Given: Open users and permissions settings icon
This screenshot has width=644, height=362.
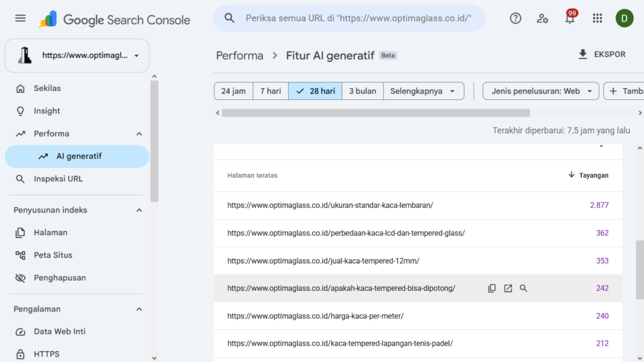Looking at the screenshot, I should [543, 18].
